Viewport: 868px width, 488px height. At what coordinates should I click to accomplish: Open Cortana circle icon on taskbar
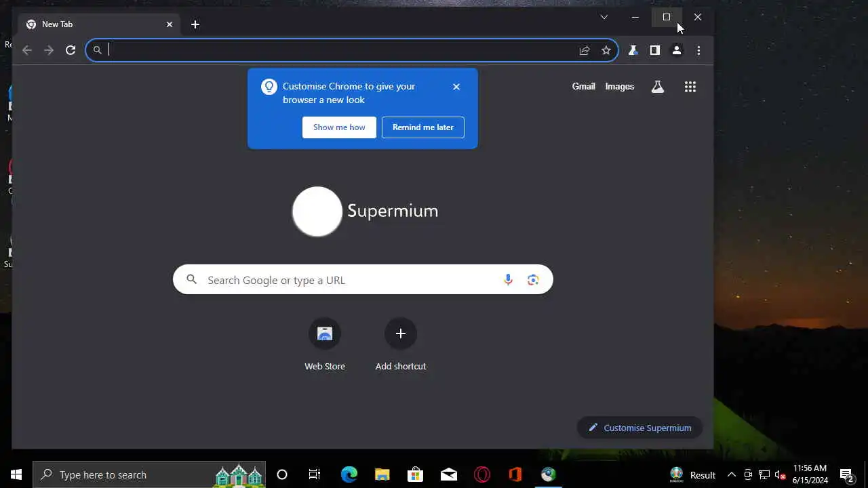tap(282, 474)
